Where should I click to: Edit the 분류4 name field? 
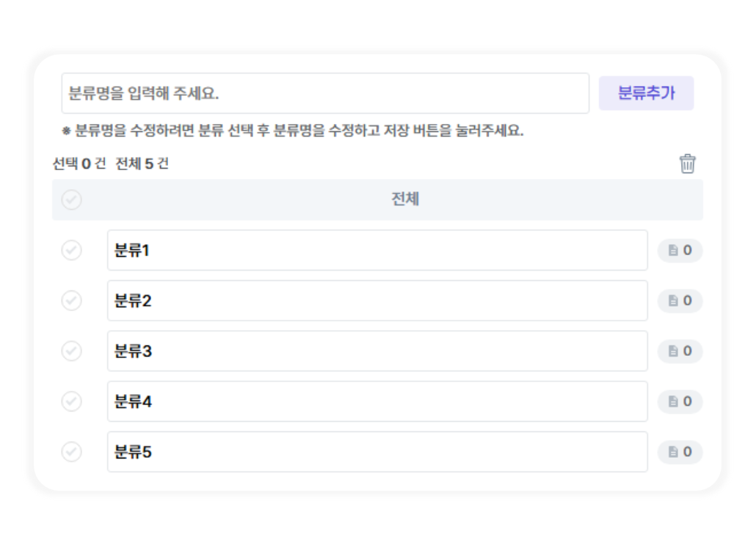[377, 402]
